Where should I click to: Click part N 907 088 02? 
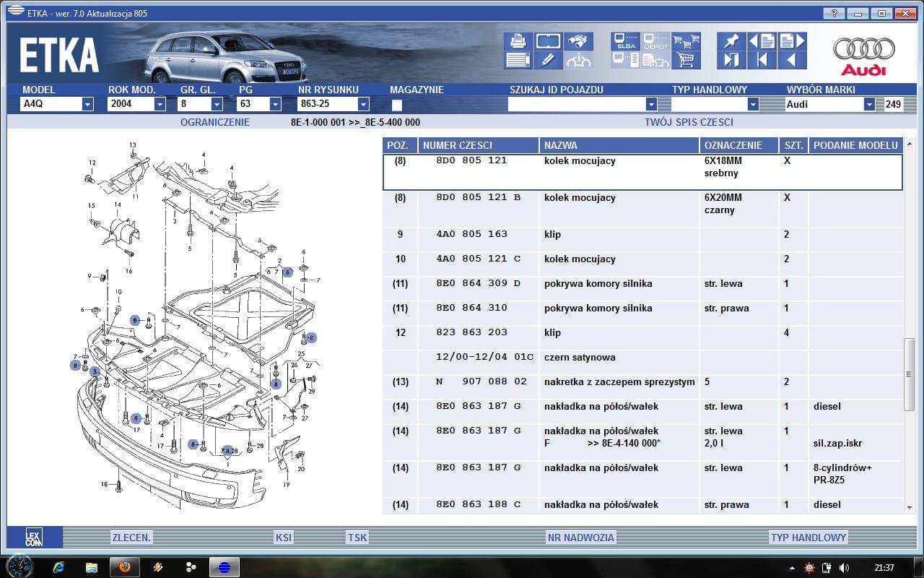pyautogui.click(x=481, y=382)
